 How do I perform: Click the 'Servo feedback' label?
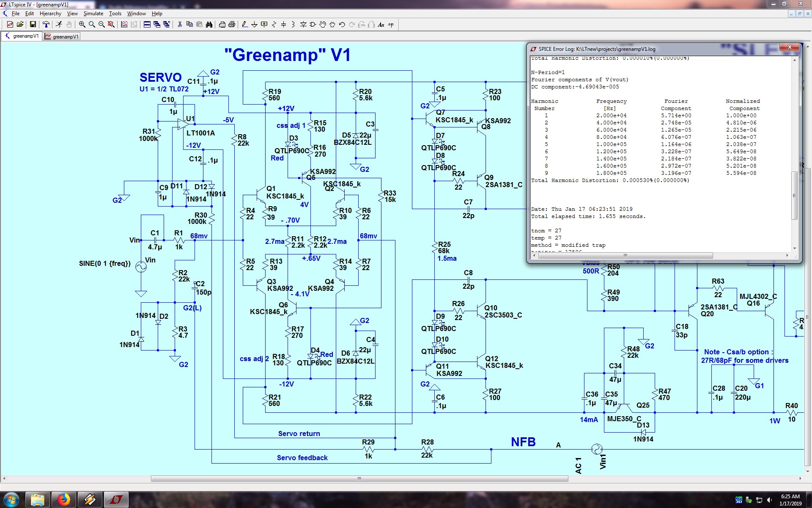[302, 458]
